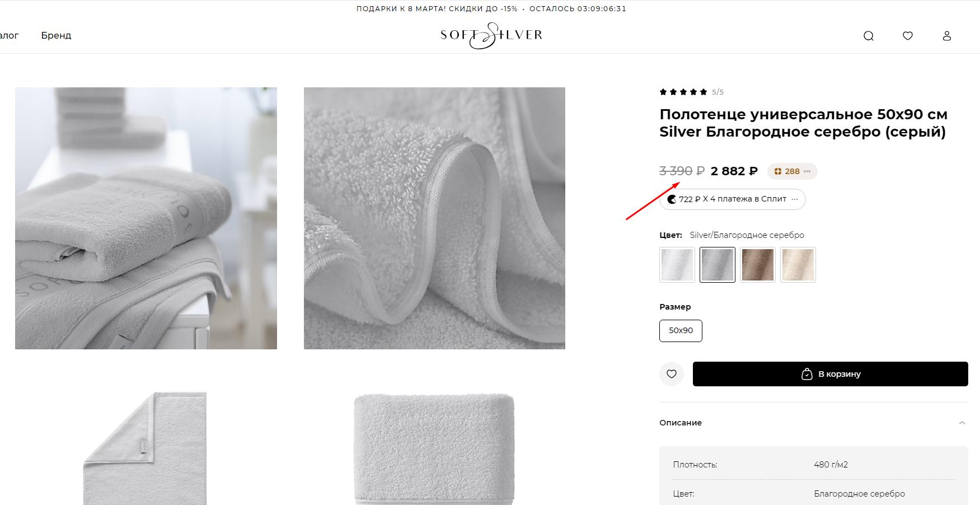The width and height of the screenshot is (980, 505).
Task: Click the Soft Silver logo
Action: pos(491,35)
